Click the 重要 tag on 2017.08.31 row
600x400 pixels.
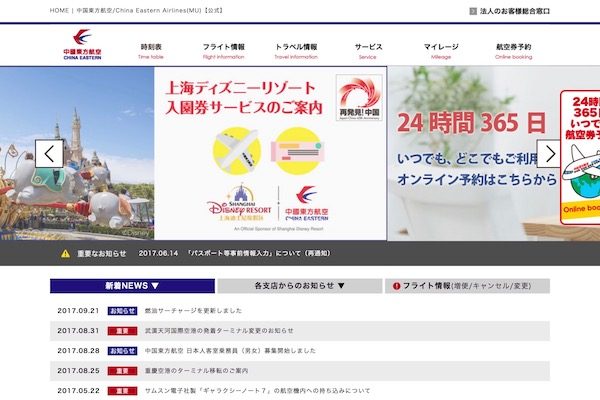pos(122,331)
